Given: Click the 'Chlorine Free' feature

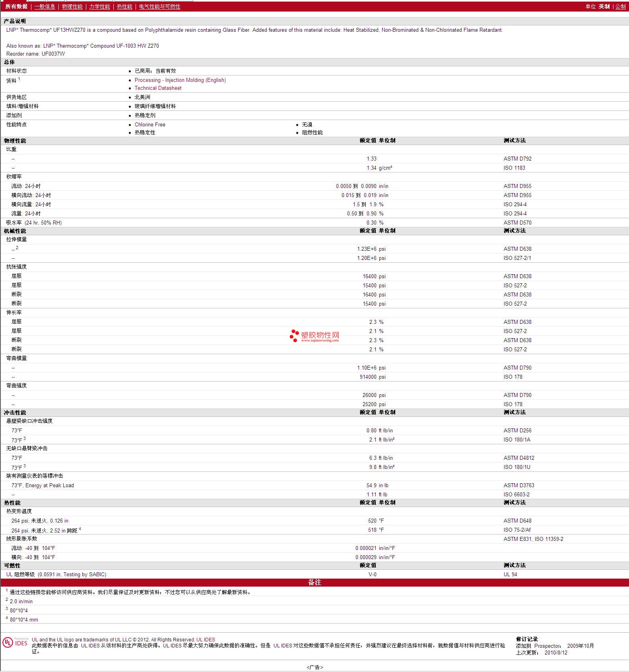Looking at the screenshot, I should click(x=150, y=124).
